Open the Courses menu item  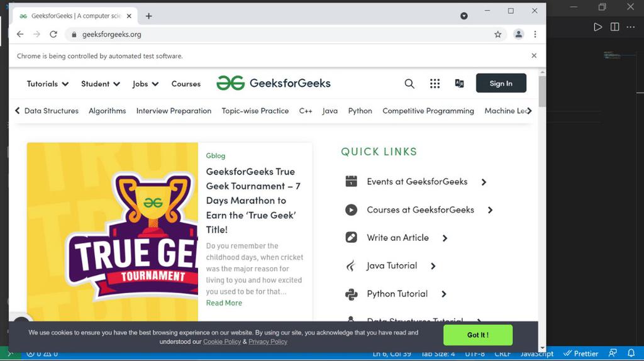click(x=186, y=84)
